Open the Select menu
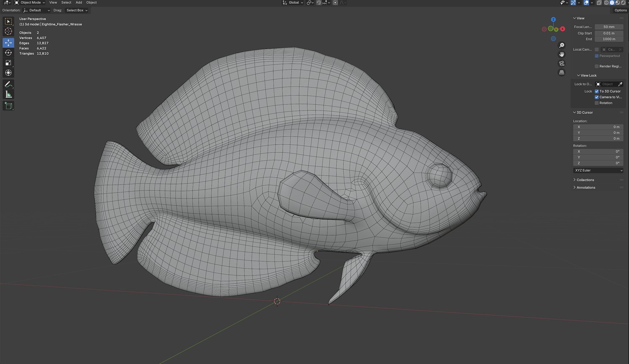Screen dimensions: 629x364 pos(66,3)
